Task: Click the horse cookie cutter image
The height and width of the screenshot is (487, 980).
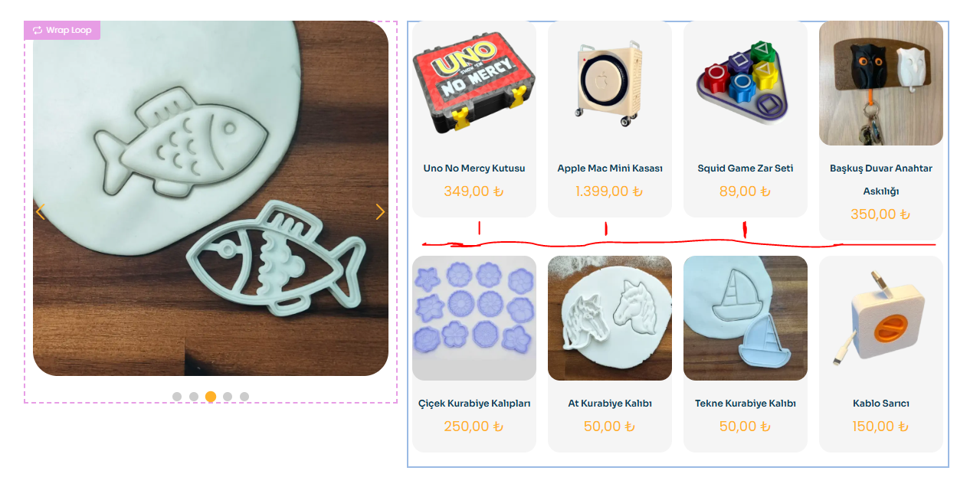Action: (610, 318)
